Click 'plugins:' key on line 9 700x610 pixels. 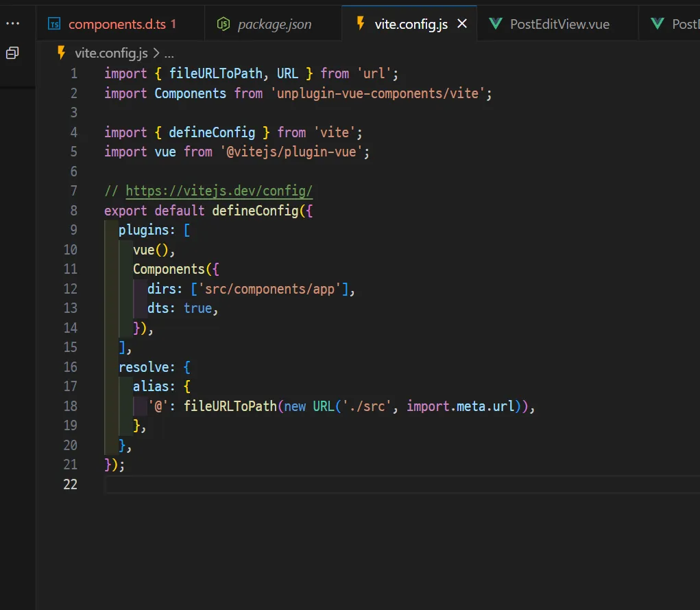tap(147, 230)
